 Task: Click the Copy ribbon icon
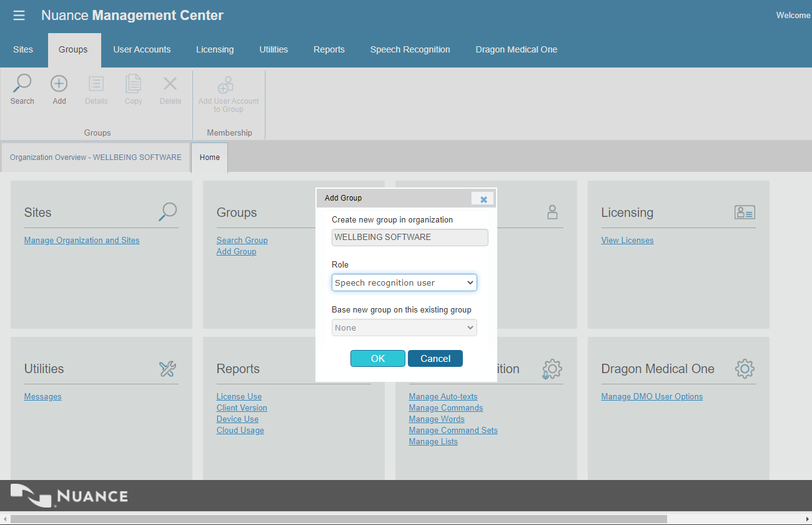click(133, 84)
